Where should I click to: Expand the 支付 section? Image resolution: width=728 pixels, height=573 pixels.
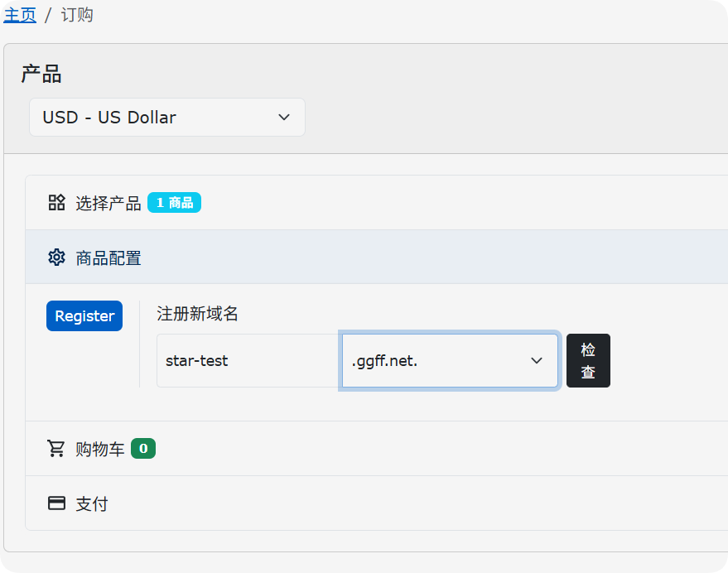(x=91, y=503)
